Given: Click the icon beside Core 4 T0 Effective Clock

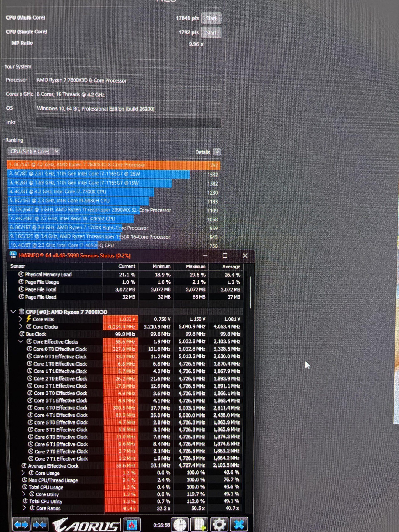Looking at the screenshot, I should 30,408.
